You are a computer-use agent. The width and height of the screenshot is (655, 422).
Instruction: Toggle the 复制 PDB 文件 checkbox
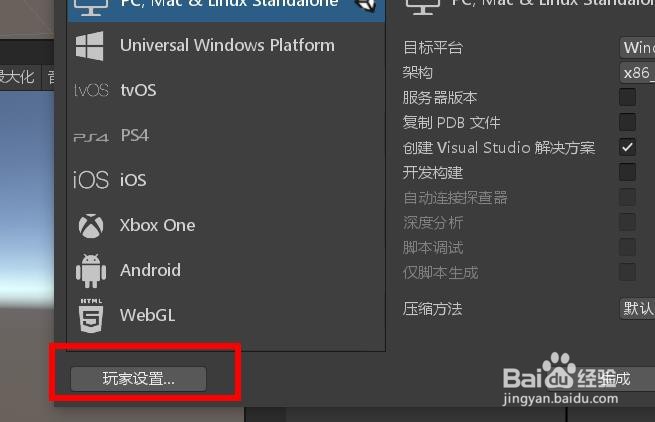tap(627, 122)
